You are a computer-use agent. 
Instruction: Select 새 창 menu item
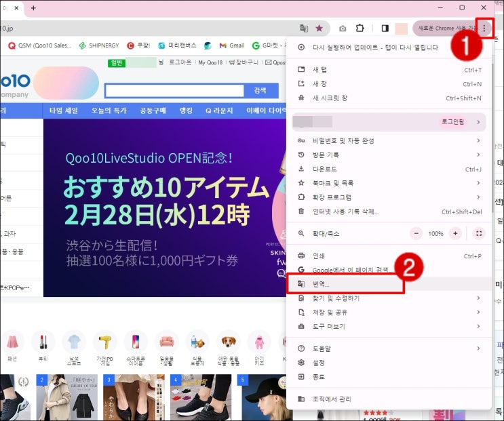tap(389, 84)
